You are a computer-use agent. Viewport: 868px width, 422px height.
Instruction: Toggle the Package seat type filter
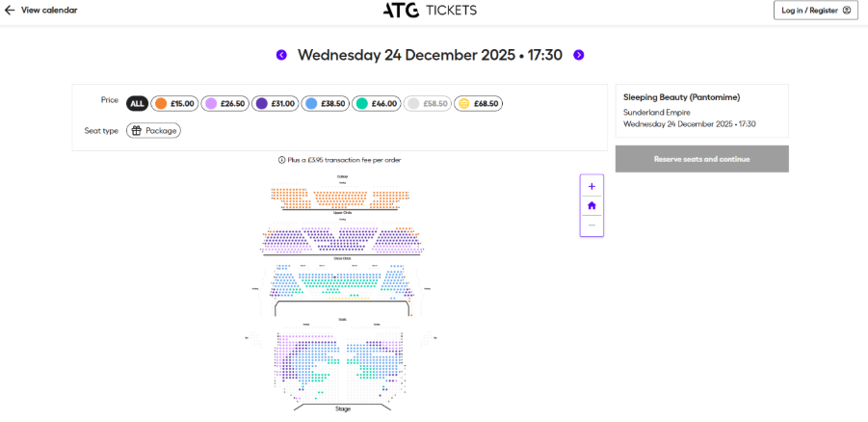pyautogui.click(x=153, y=130)
